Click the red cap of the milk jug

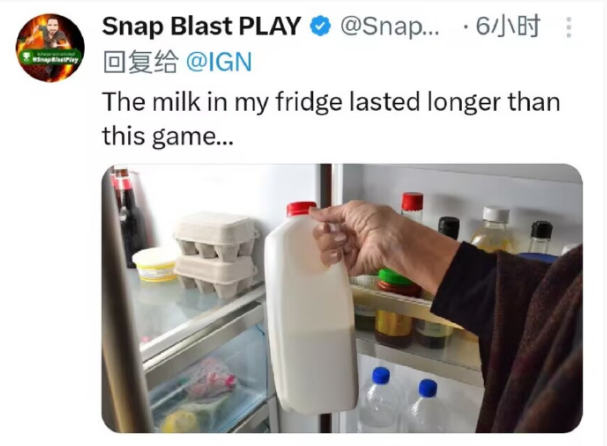(301, 209)
